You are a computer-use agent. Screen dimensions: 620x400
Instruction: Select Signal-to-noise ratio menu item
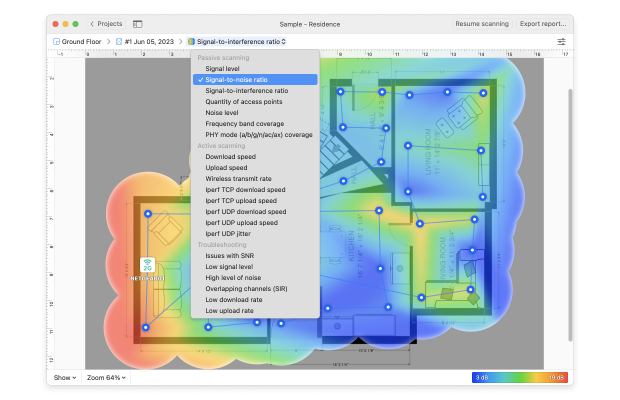[255, 79]
